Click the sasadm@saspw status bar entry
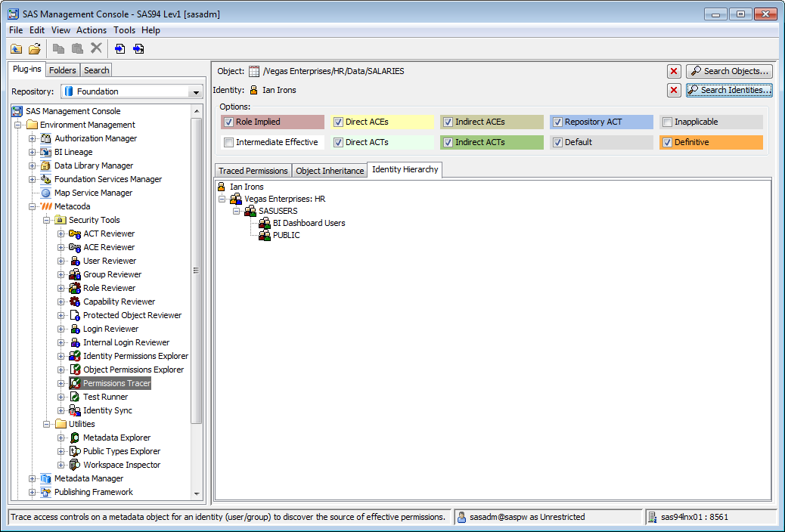The image size is (785, 532). pyautogui.click(x=548, y=517)
